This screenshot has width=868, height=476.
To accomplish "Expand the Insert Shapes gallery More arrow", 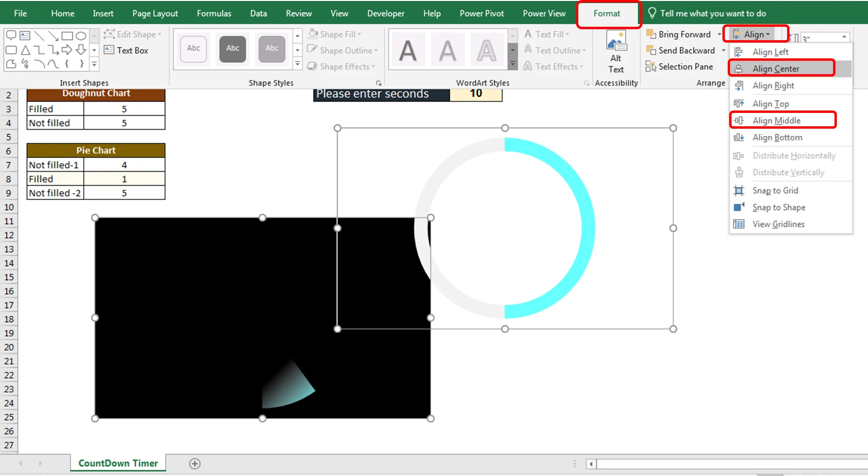I will [94, 64].
